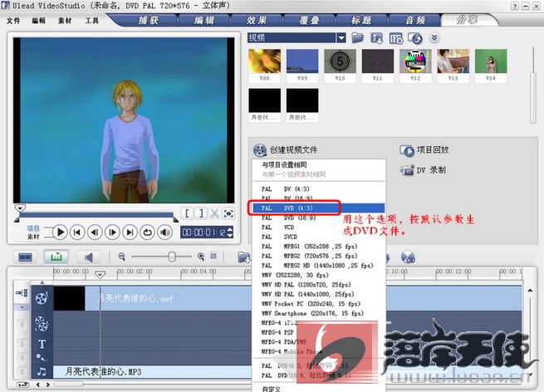
Task: Set the mark-in bracket
Action: point(188,213)
